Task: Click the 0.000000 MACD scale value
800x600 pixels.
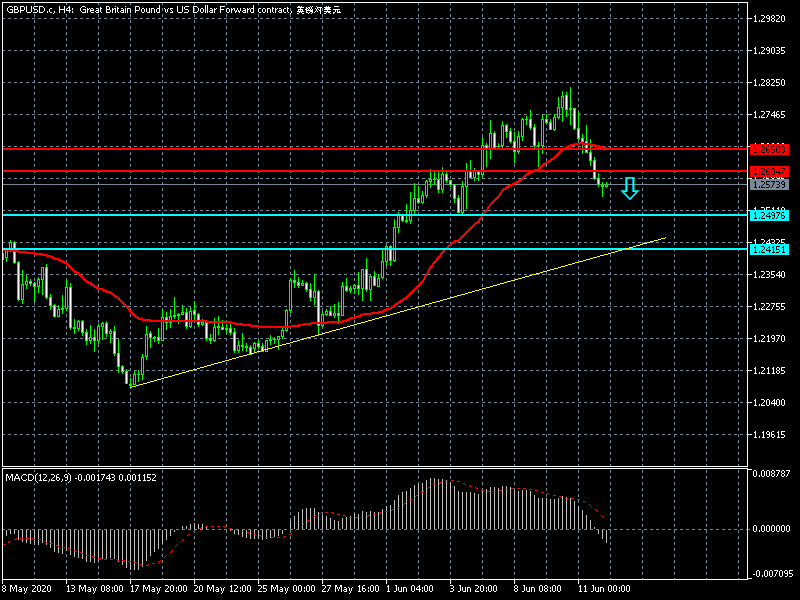Action: click(771, 529)
